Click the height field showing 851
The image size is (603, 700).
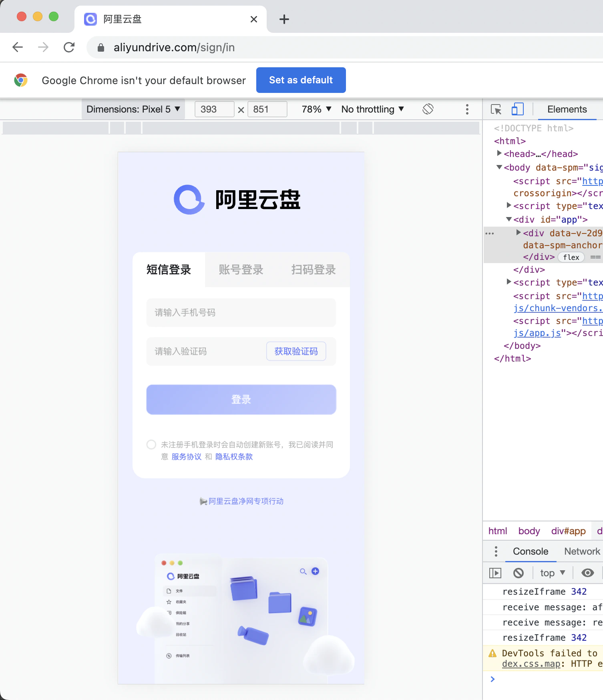pos(267,109)
